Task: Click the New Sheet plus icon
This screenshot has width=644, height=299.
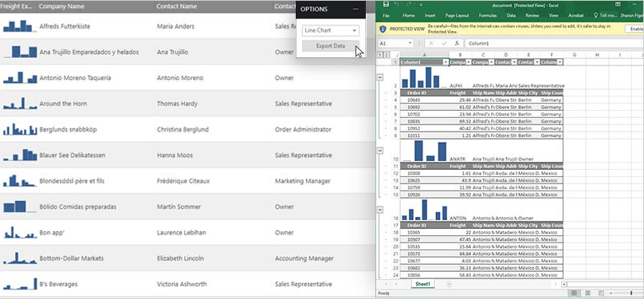Action: click(449, 284)
